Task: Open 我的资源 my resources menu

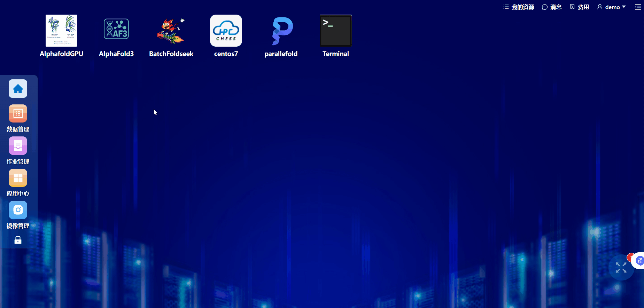Action: pyautogui.click(x=519, y=7)
